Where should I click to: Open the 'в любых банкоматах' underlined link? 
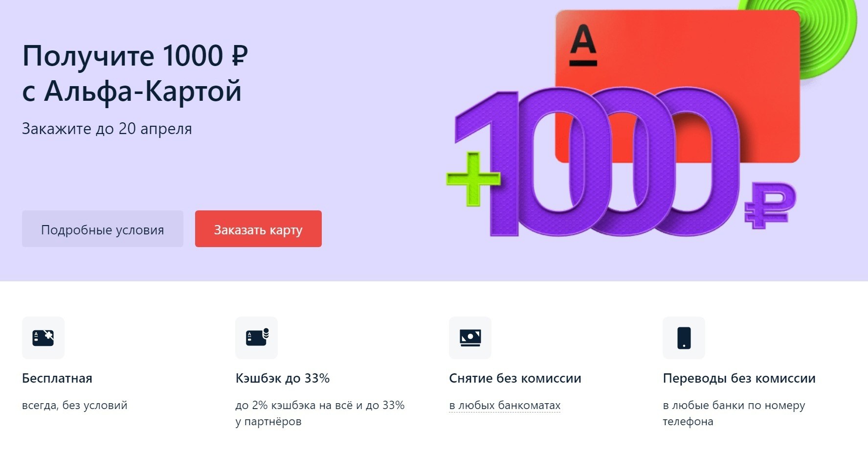[x=505, y=406]
